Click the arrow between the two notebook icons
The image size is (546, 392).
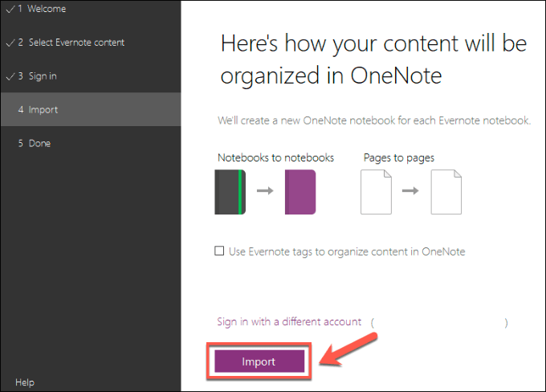coord(264,193)
